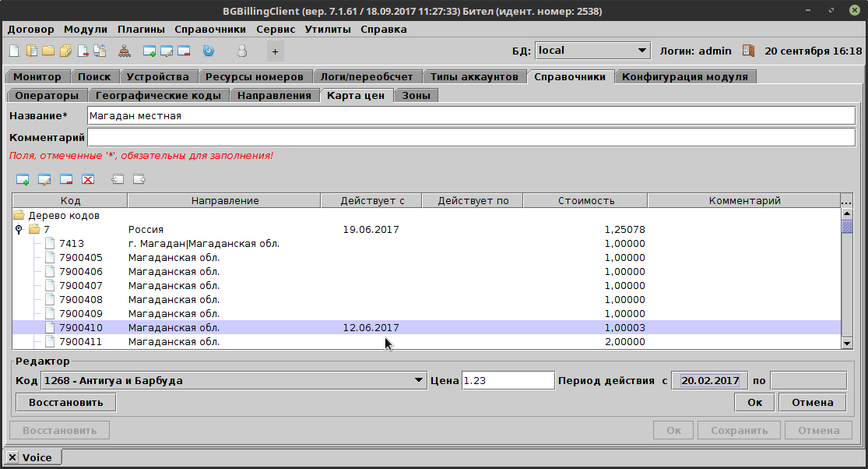Switch to the Зоны tab

(416, 93)
